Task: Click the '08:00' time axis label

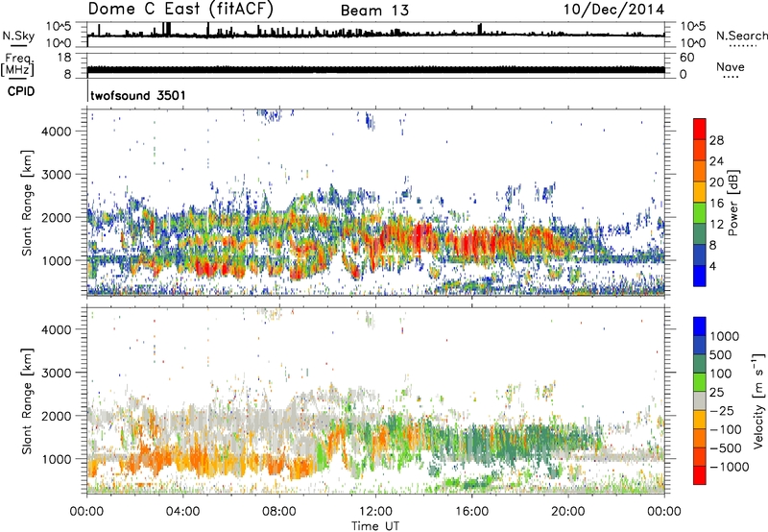Action: tap(279, 512)
